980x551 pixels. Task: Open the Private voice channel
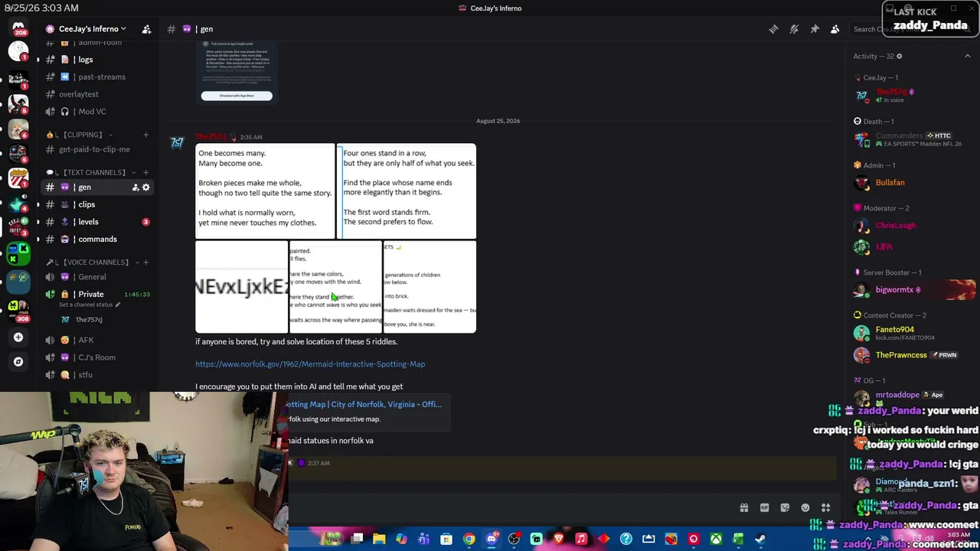click(x=97, y=295)
